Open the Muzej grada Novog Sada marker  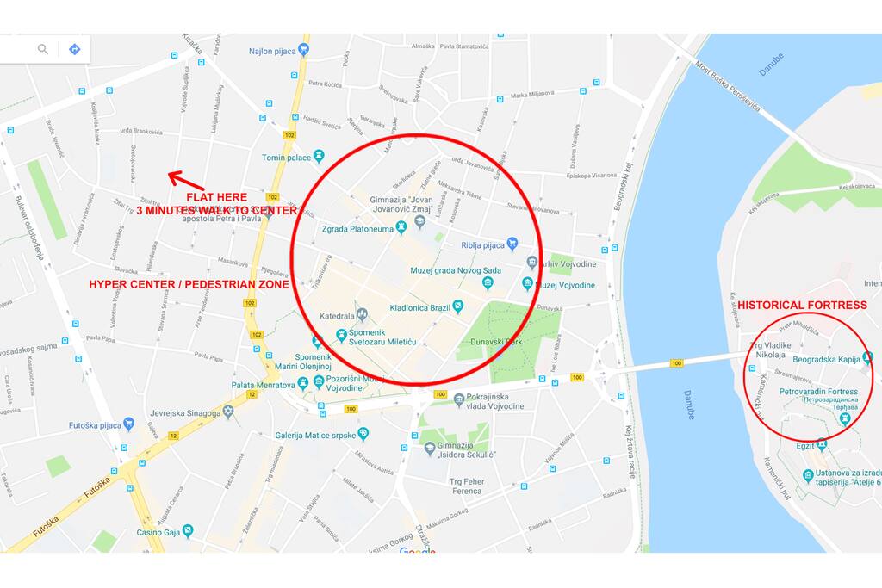[x=488, y=282]
